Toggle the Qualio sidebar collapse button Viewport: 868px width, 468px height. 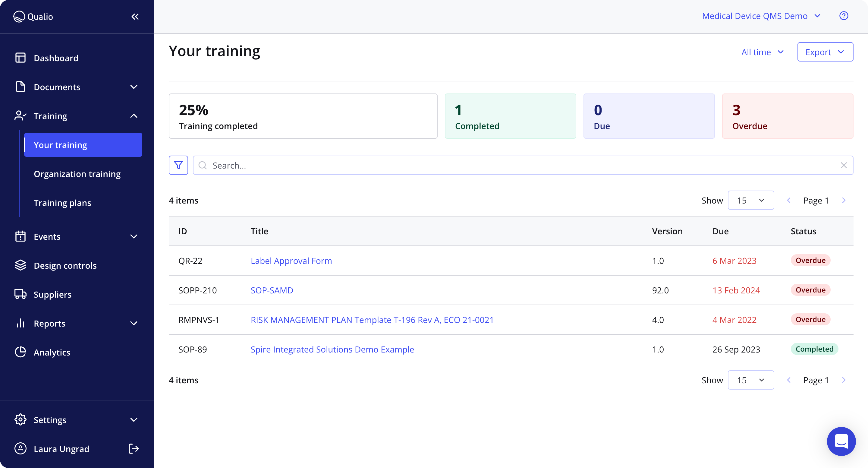(x=135, y=16)
